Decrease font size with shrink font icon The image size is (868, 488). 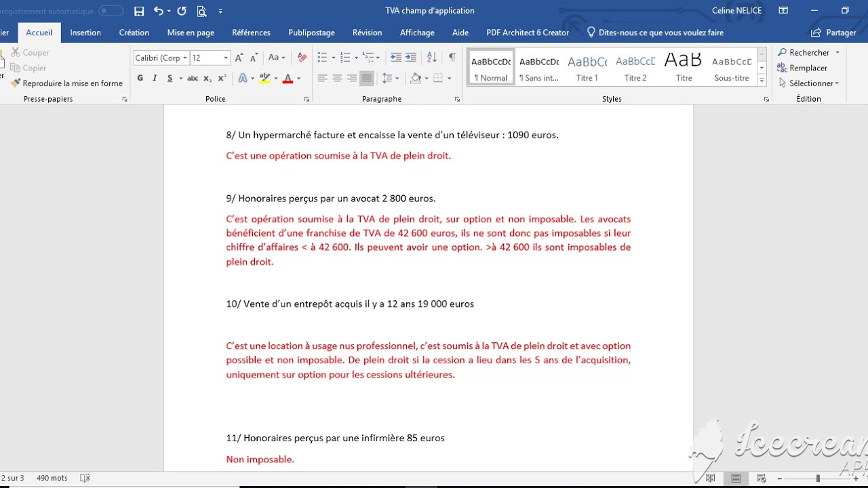pos(253,58)
